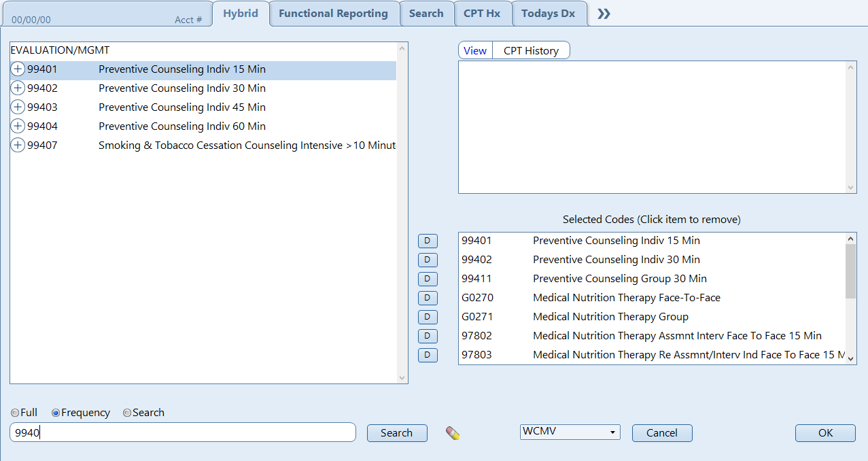The width and height of the screenshot is (868, 461).
Task: Select Preventive Counseling Indiv 30 Min in code list
Action: pyautogui.click(x=203, y=88)
